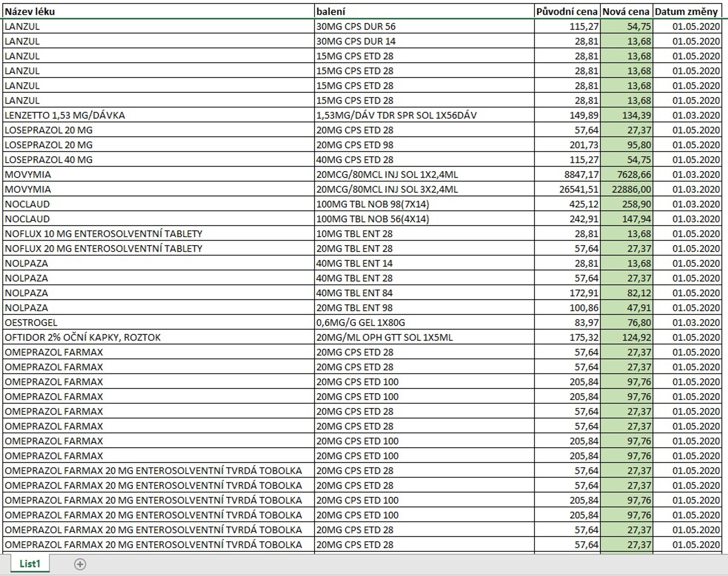Select the '40MG TBL ENT 14' packaging cell
728x576 pixels.
tap(424, 263)
